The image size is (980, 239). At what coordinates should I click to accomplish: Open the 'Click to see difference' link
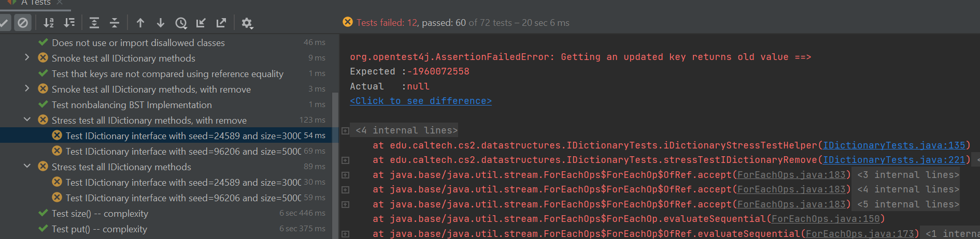tap(420, 101)
